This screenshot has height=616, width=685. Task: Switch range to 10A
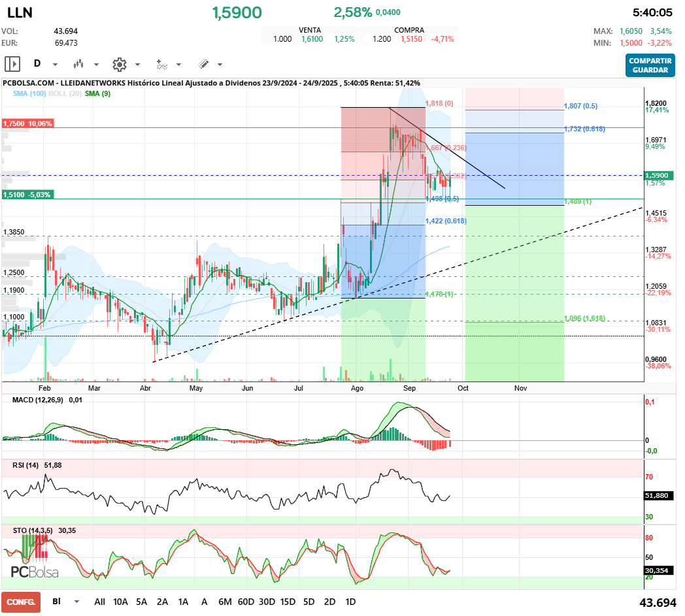(120, 602)
